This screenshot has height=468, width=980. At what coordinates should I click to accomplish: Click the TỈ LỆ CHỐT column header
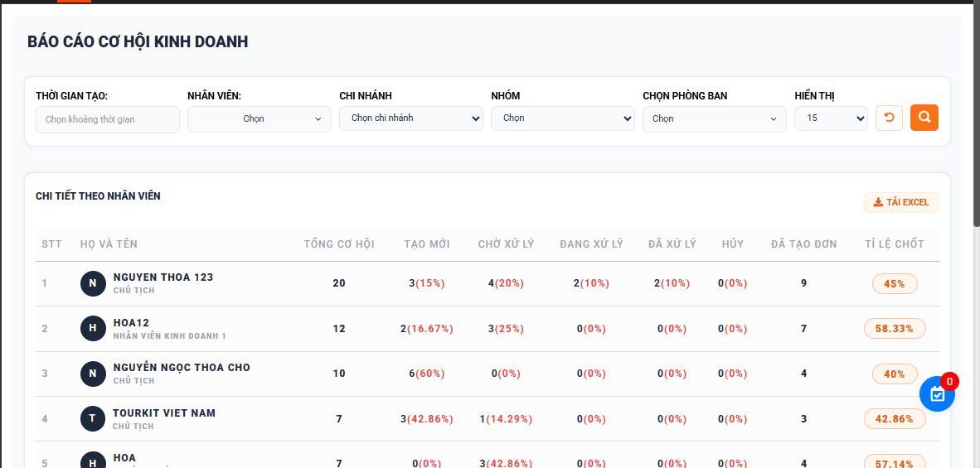tap(894, 244)
